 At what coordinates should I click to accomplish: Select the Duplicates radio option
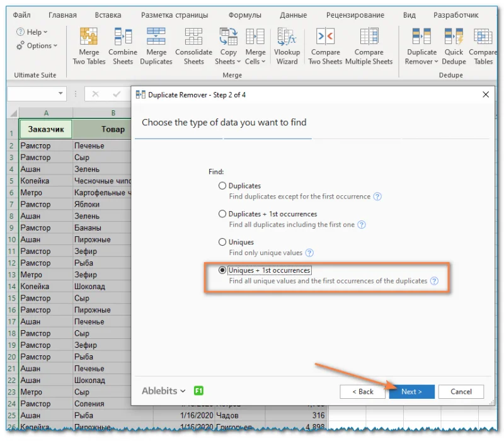(222, 186)
